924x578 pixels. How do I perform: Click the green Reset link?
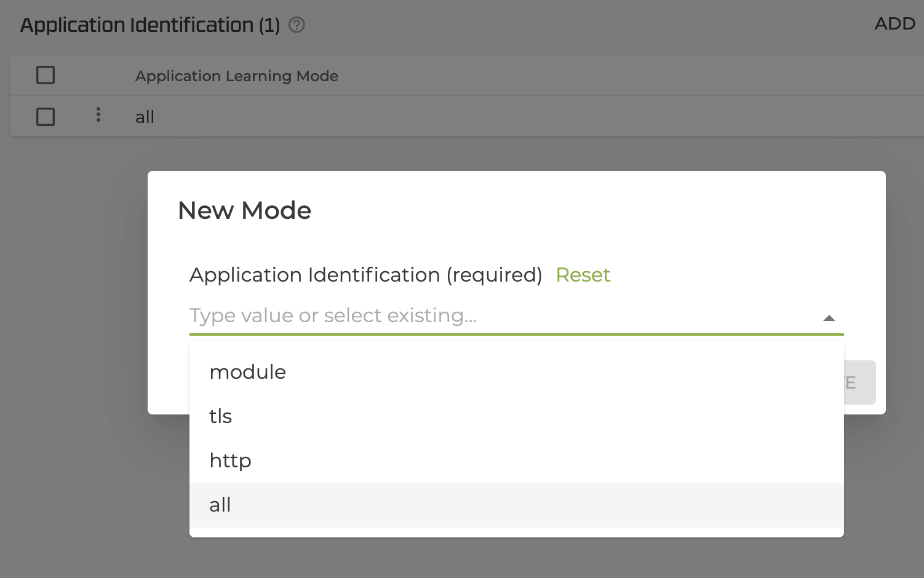(583, 275)
